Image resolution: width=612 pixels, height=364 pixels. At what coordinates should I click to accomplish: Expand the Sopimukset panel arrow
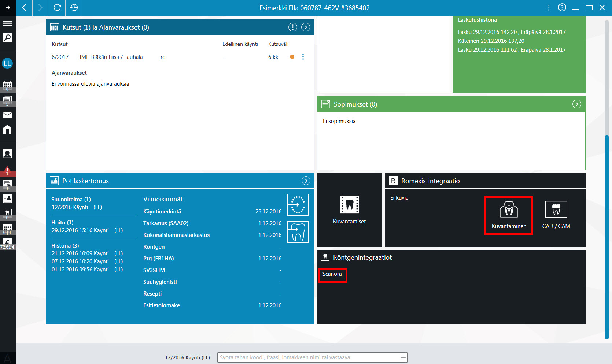point(577,104)
